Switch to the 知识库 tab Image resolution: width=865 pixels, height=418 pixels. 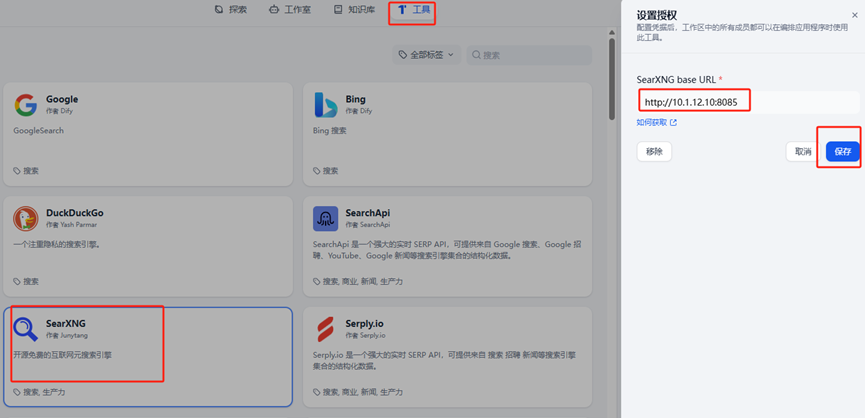352,9
